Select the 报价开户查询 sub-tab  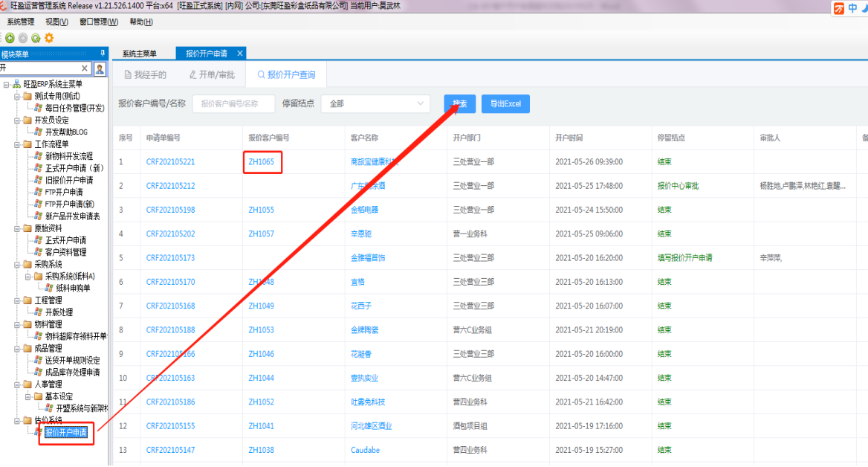pos(286,74)
